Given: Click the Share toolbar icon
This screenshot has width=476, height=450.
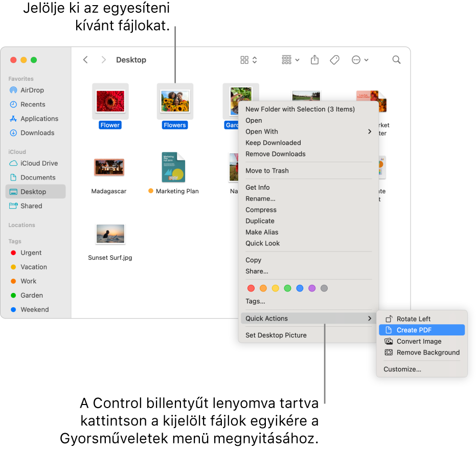Looking at the screenshot, I should [x=315, y=60].
